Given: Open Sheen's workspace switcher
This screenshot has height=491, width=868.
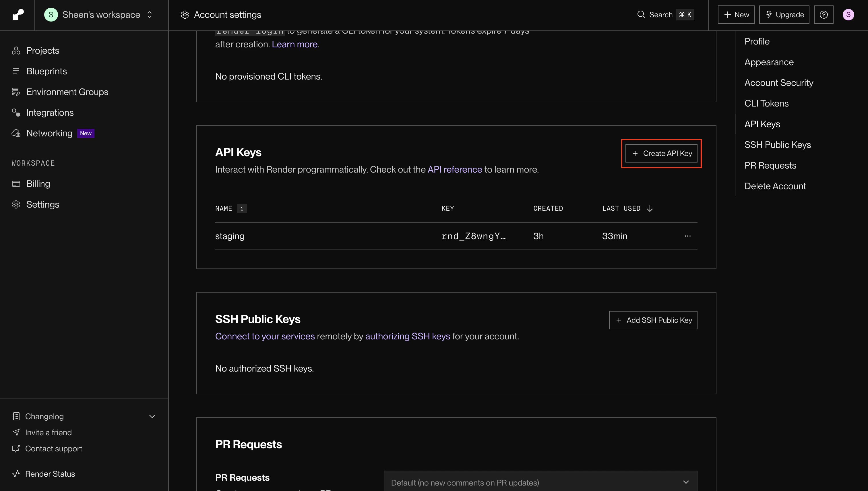Looking at the screenshot, I should [98, 15].
